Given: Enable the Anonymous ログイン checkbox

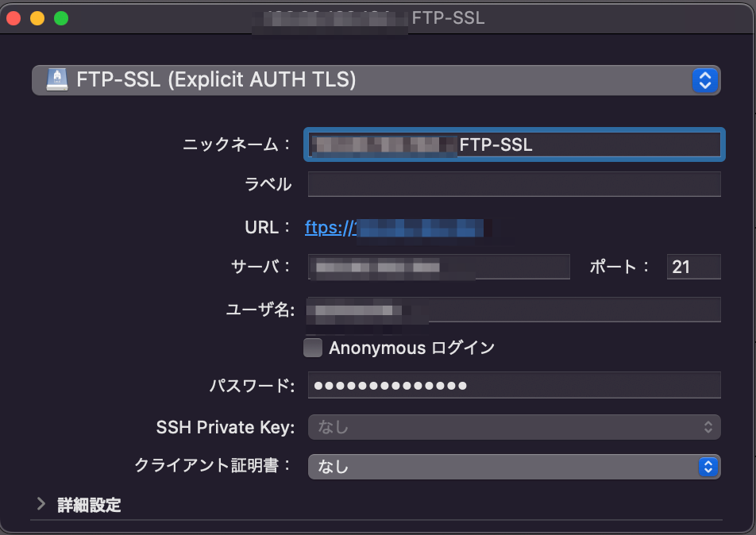Looking at the screenshot, I should tap(313, 348).
